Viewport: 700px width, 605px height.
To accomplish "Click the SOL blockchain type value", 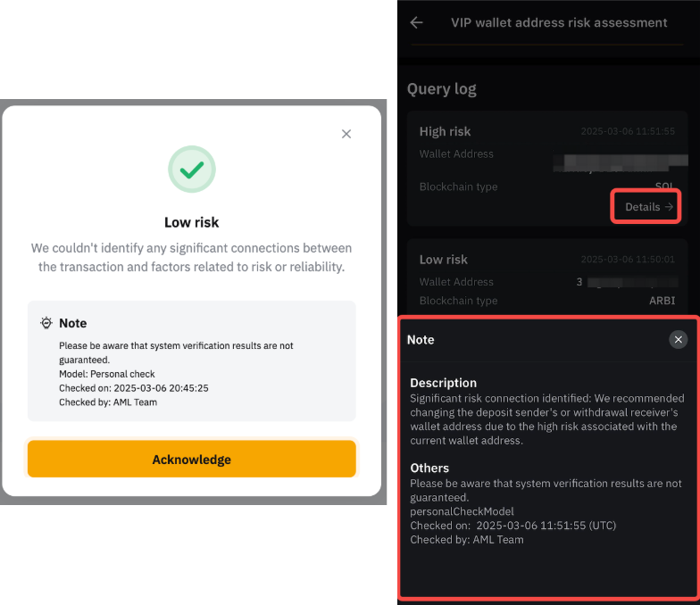I will point(665,186).
